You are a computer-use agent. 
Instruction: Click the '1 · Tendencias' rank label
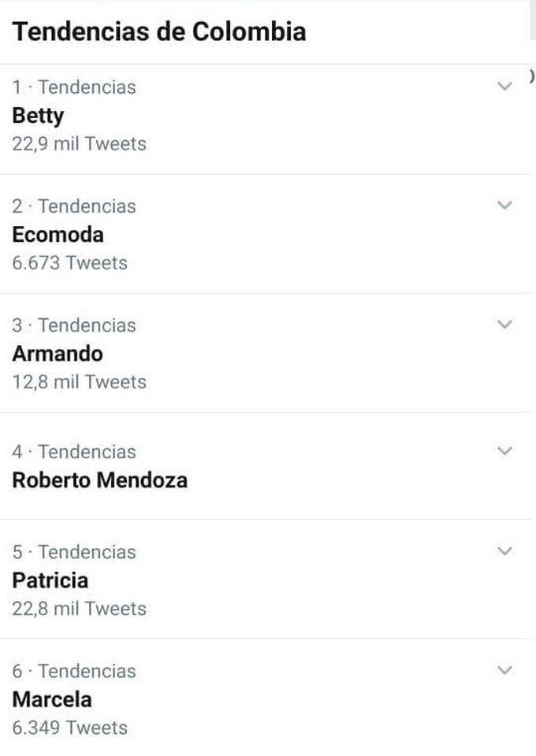[74, 87]
